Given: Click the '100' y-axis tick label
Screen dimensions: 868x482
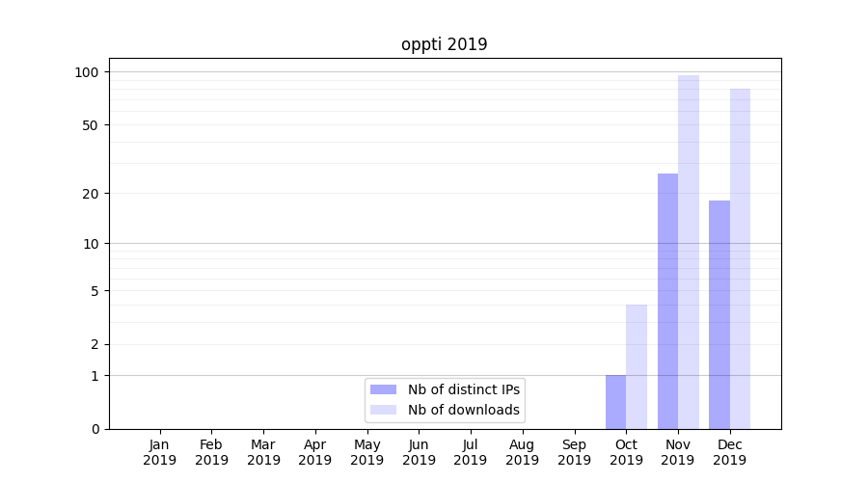Looking at the screenshot, I should (87, 72).
